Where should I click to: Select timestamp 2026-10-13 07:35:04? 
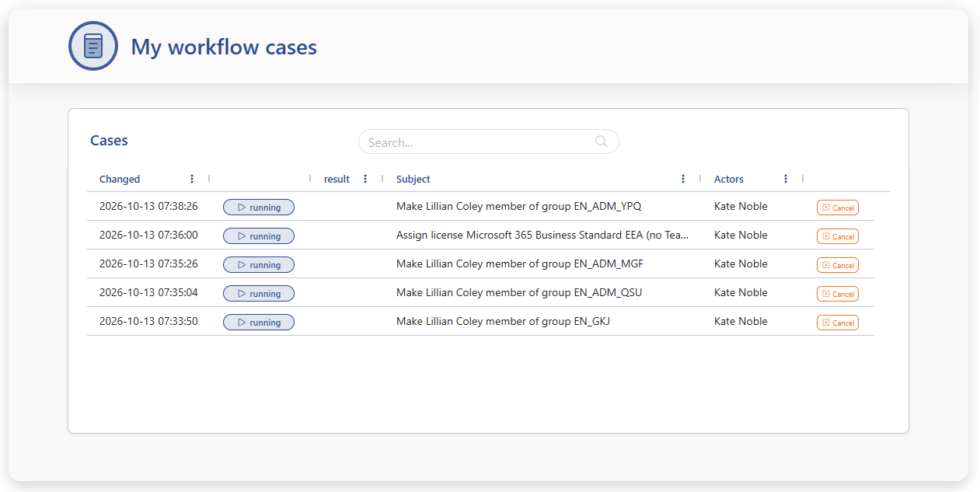pyautogui.click(x=148, y=292)
